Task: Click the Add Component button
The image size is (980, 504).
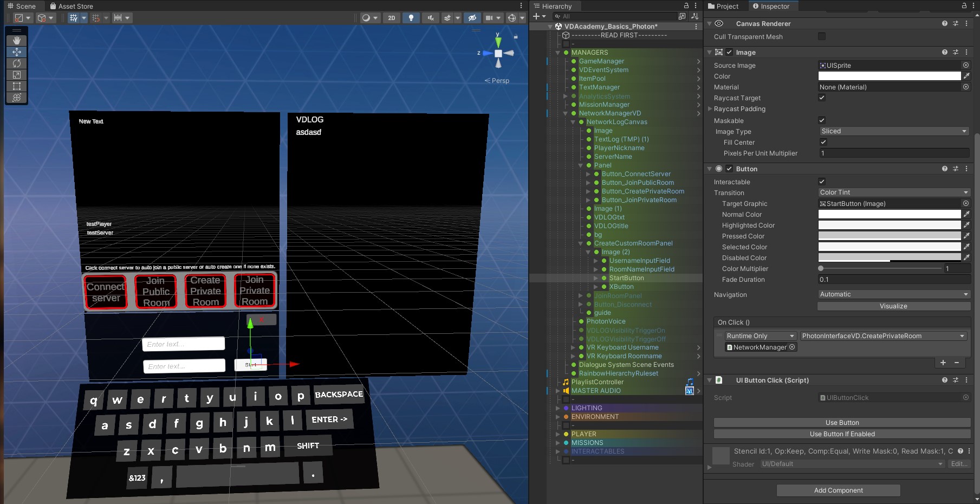Action: [x=838, y=490]
